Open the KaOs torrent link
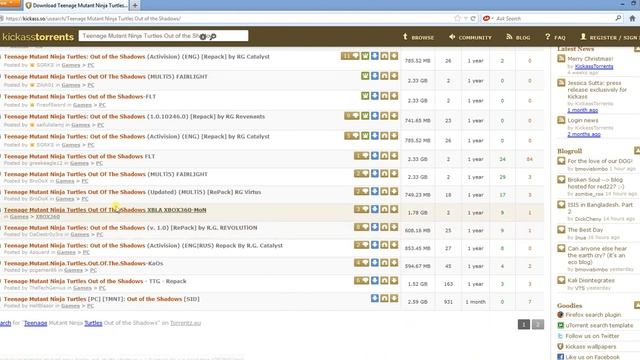 tap(83, 263)
